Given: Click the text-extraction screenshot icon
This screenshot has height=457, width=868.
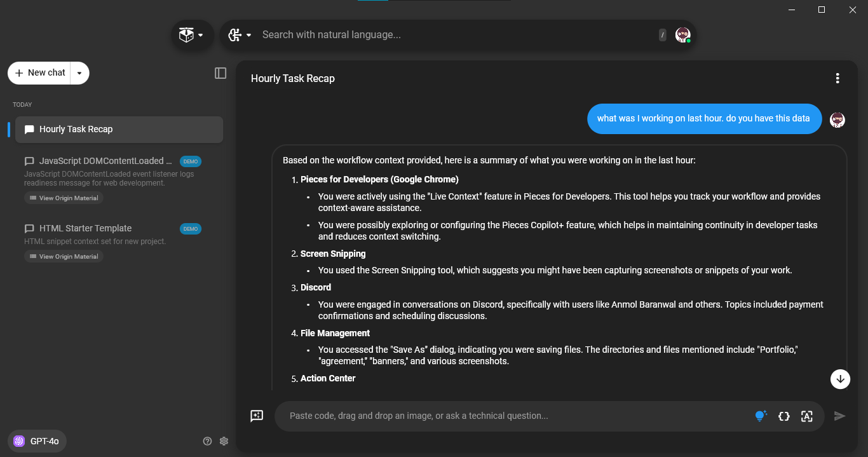Looking at the screenshot, I should click(x=807, y=416).
